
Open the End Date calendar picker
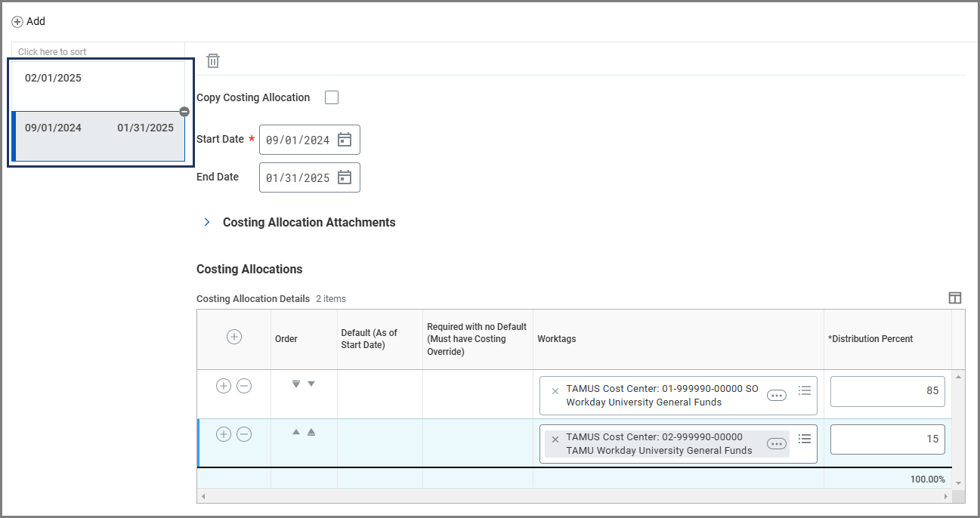pyautogui.click(x=345, y=177)
